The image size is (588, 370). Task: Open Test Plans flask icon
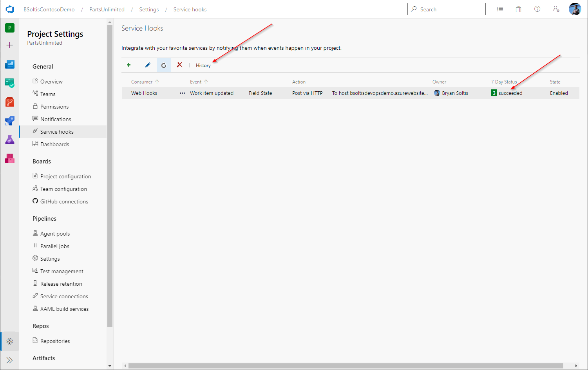click(x=10, y=140)
